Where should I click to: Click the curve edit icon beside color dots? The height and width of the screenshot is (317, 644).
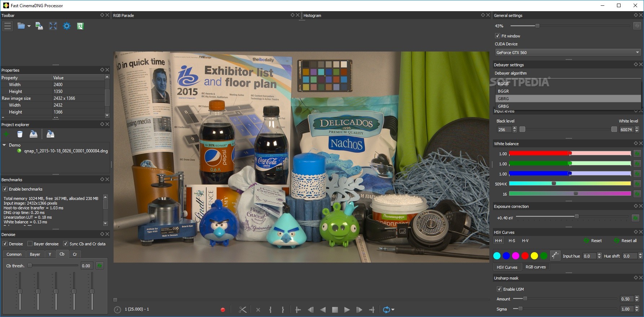point(555,256)
